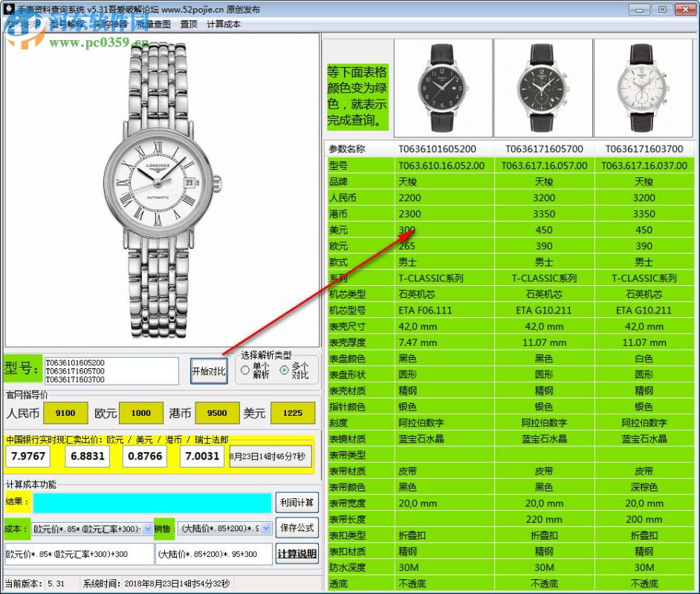700x594 pixels.
Task: Click the 保存公式 button
Action: pos(297,528)
